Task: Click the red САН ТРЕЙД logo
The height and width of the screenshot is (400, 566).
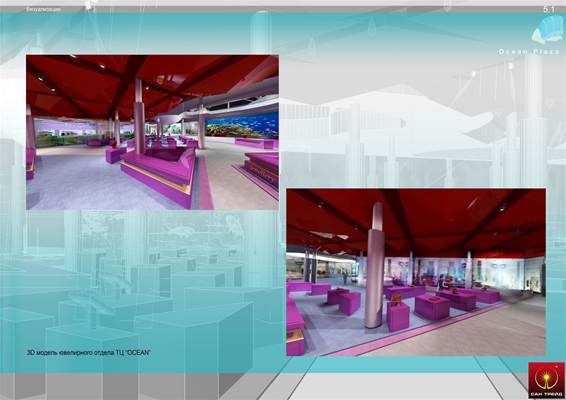Action: 546,381
